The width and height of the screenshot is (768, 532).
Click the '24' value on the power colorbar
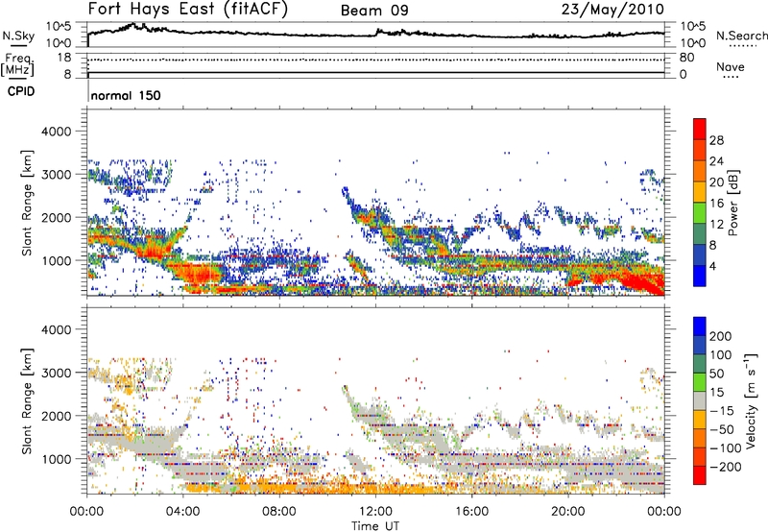(x=716, y=161)
